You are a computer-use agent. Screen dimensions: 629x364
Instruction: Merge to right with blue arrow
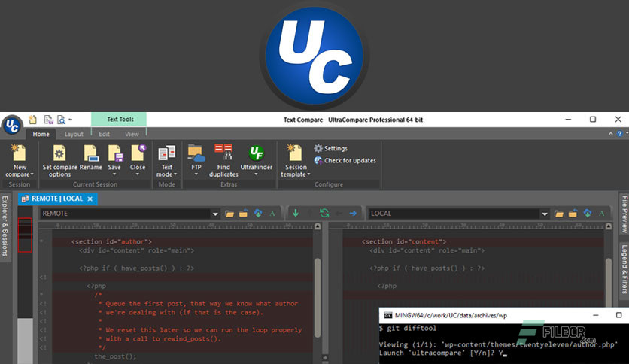point(353,214)
